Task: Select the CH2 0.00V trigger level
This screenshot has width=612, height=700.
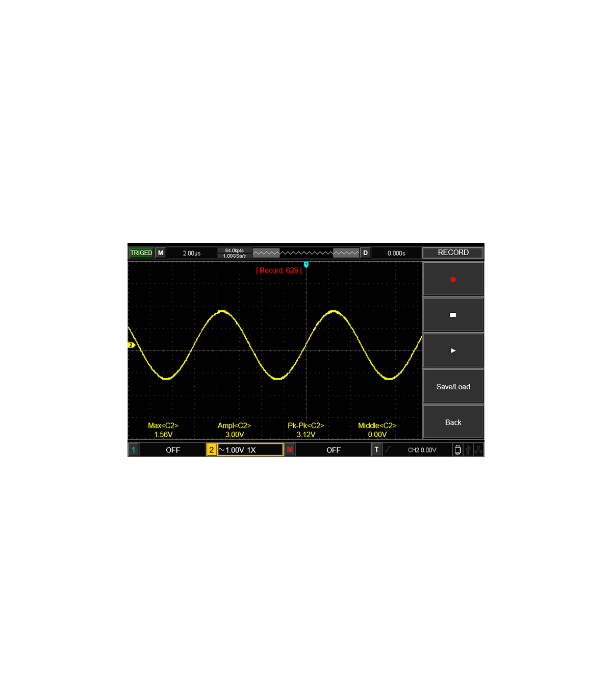Action: point(422,450)
